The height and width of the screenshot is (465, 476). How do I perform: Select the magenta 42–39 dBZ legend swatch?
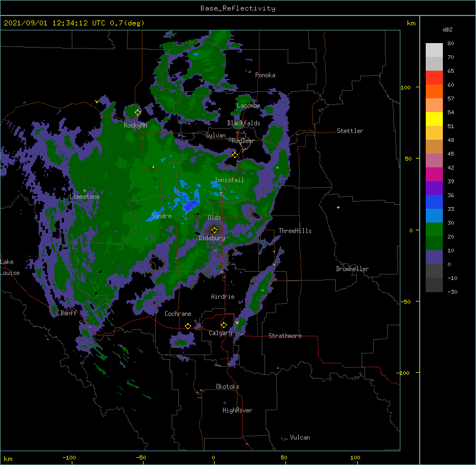434,174
